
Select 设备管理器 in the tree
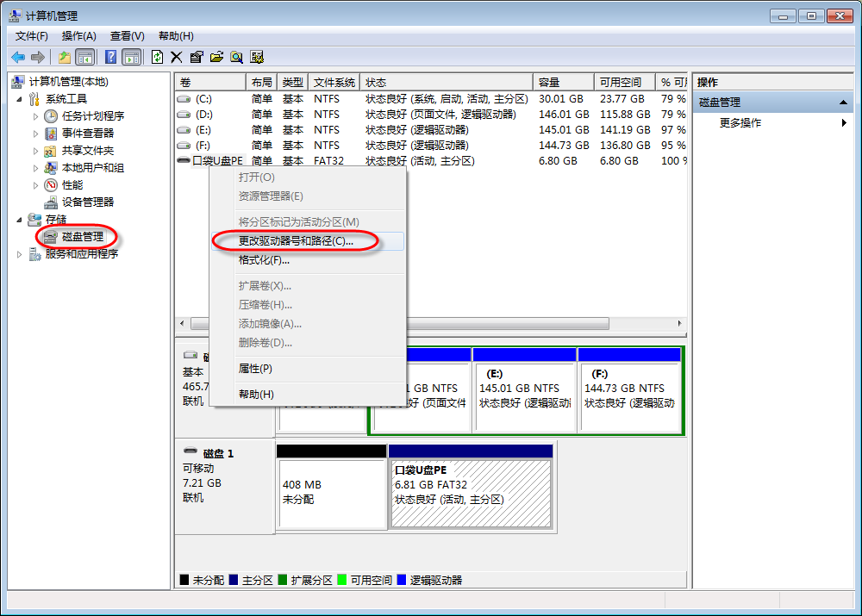pyautogui.click(x=88, y=202)
